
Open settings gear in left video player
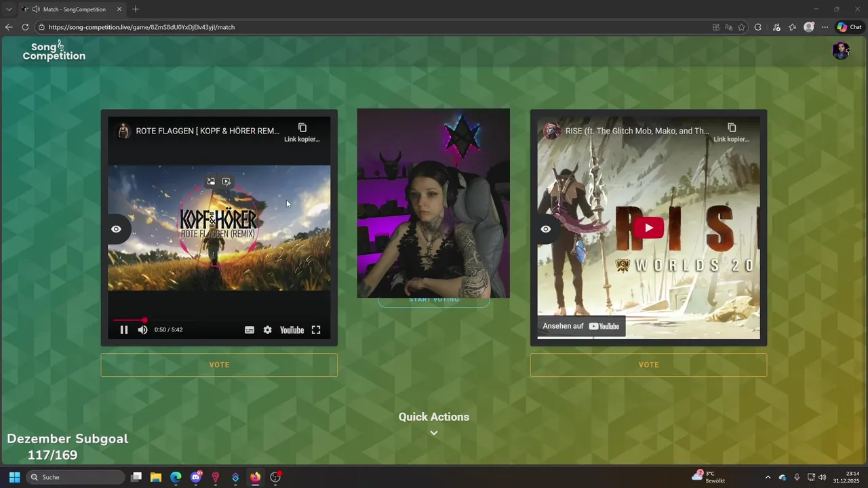coord(268,330)
